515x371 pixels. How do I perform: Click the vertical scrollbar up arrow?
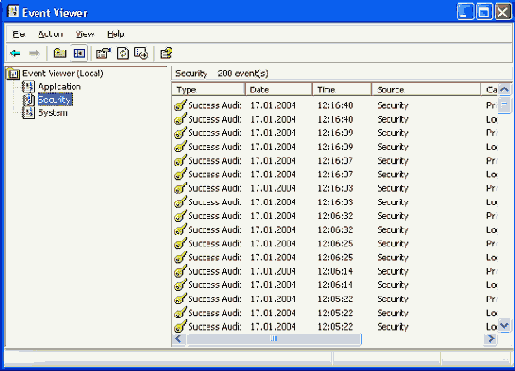pyautogui.click(x=505, y=89)
